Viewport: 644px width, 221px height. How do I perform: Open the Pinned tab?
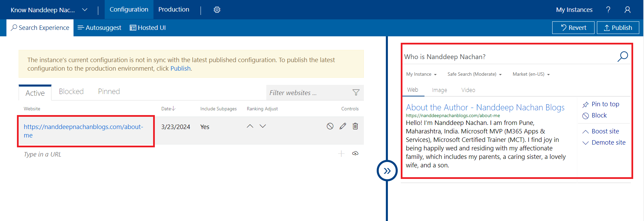coord(109,92)
